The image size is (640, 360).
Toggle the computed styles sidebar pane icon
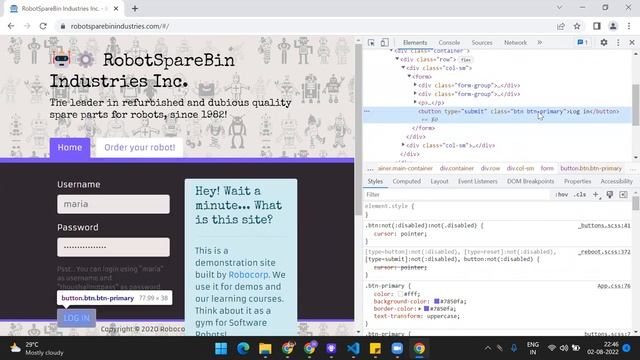(x=623, y=195)
